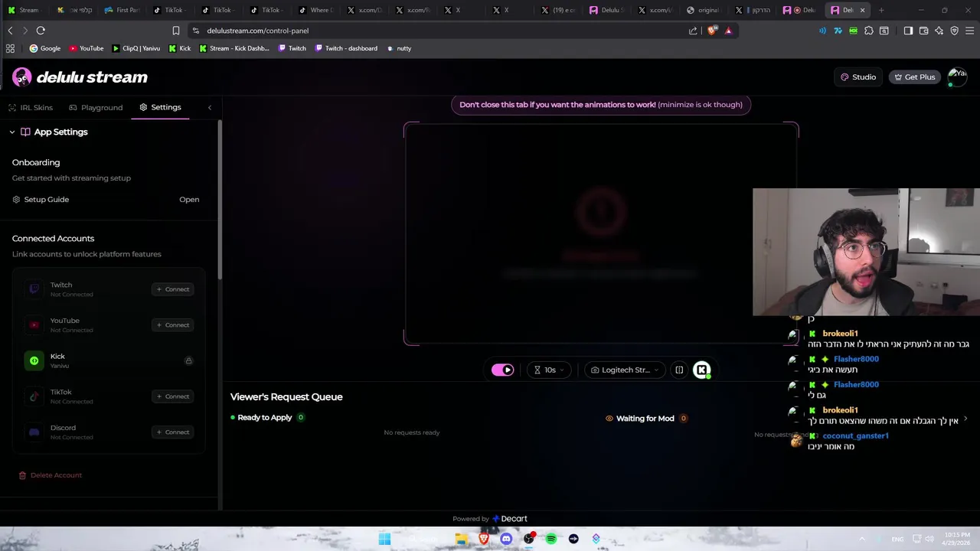
Task: Select the Settings tab
Action: click(x=160, y=107)
